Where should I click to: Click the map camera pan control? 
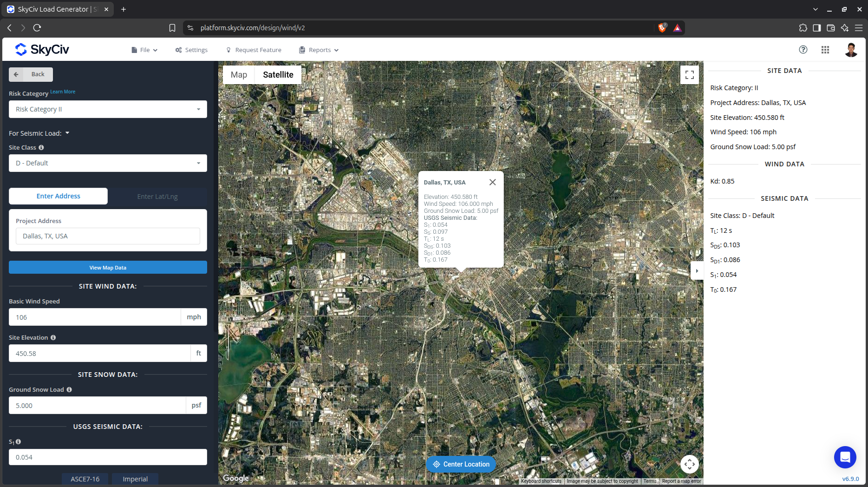(690, 464)
